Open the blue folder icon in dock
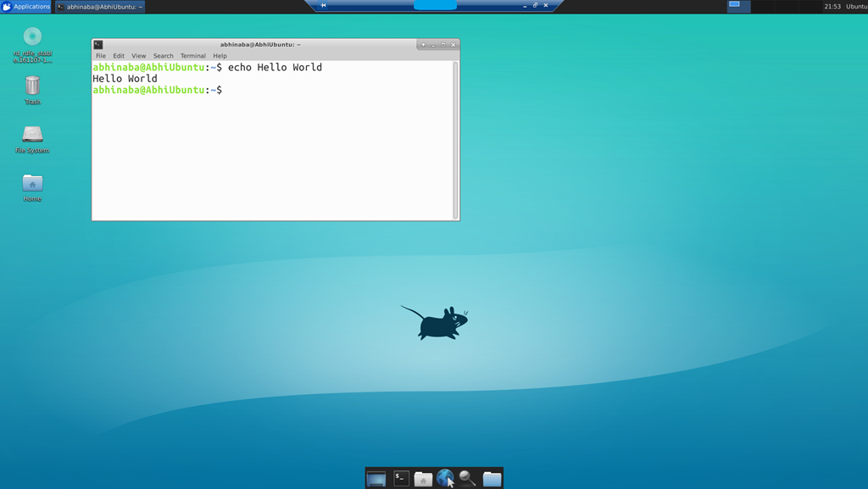The width and height of the screenshot is (868, 489). pos(492,479)
